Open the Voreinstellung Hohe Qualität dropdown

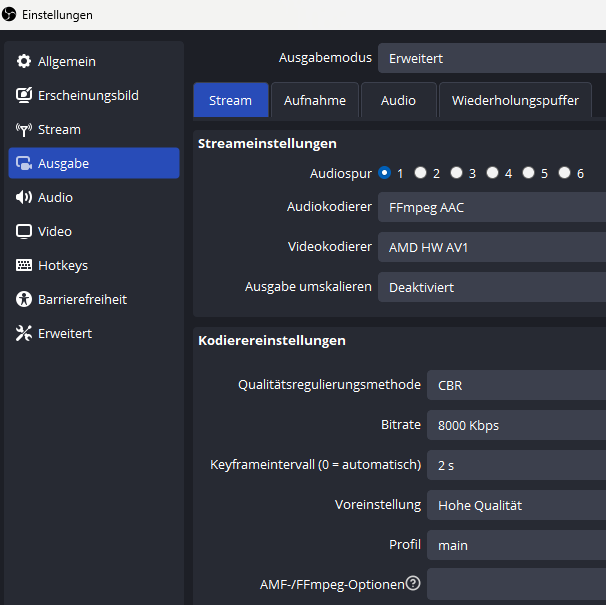pyautogui.click(x=516, y=505)
